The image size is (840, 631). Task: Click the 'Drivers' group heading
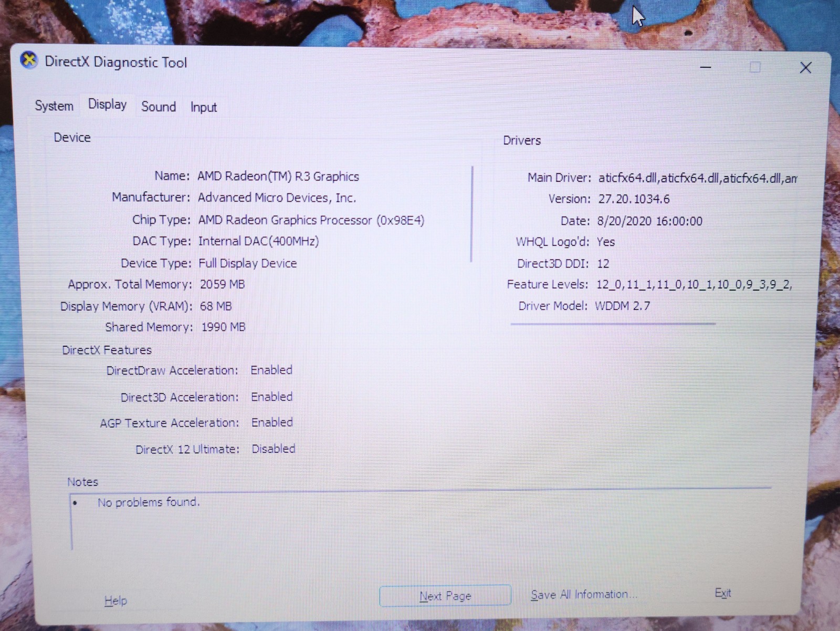pos(522,140)
